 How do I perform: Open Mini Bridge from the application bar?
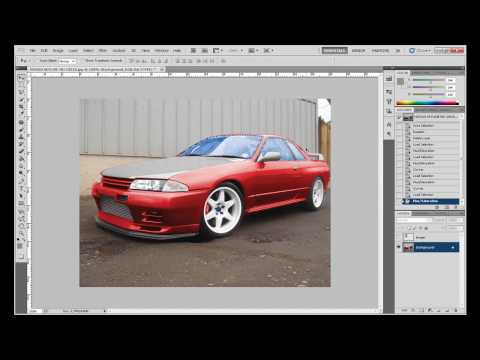coord(204,51)
